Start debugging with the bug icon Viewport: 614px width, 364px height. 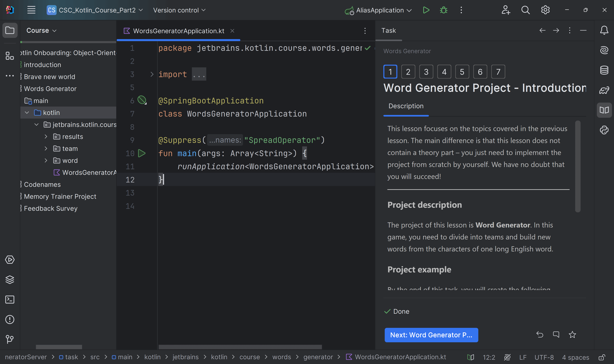444,10
